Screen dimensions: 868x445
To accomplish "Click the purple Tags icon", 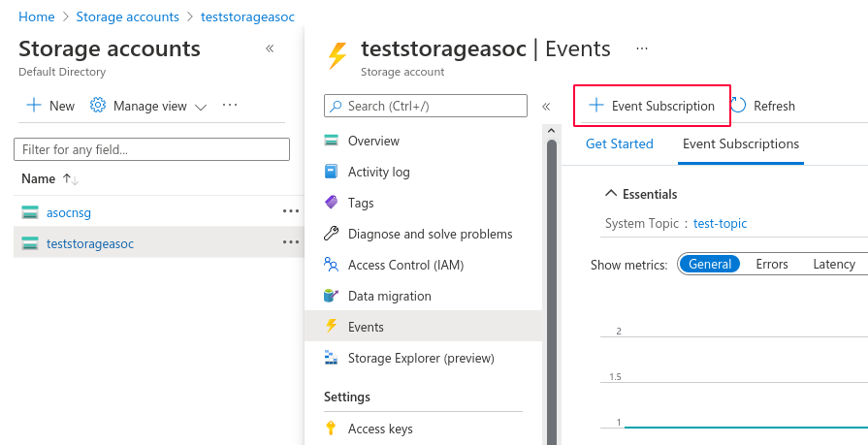I will (331, 203).
